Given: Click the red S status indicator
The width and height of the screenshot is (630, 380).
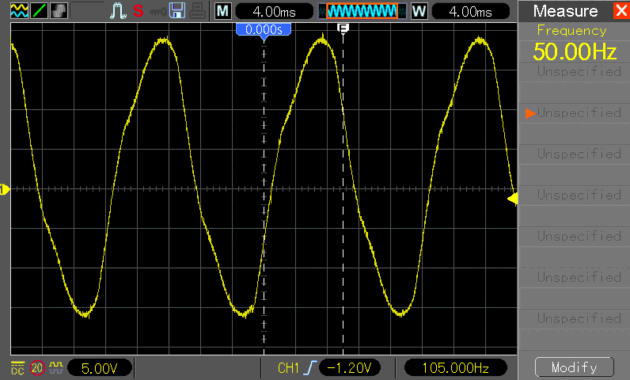Looking at the screenshot, I should pyautogui.click(x=138, y=11).
